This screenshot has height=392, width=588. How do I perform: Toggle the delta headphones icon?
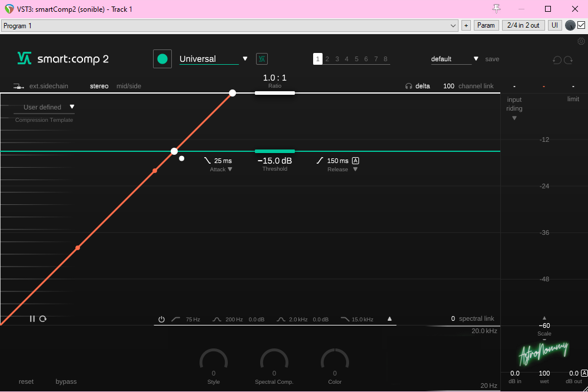[408, 86]
